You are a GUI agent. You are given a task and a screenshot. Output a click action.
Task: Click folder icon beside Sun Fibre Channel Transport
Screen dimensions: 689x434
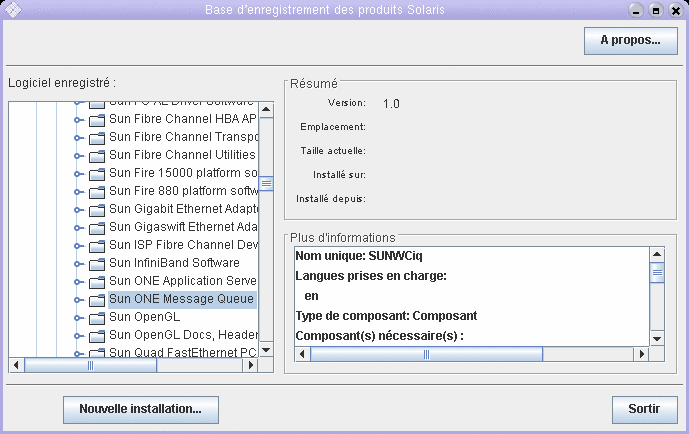(97, 138)
